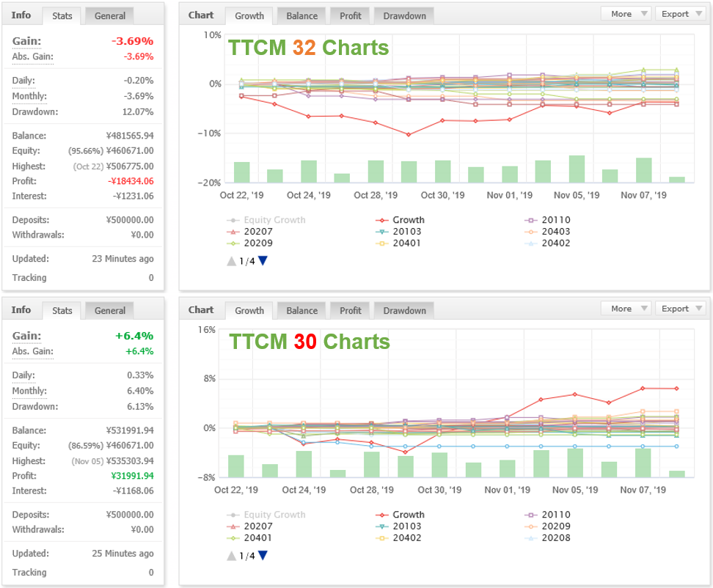The image size is (713, 588).
Task: Open the More dropdown of bottom chart
Action: (626, 309)
